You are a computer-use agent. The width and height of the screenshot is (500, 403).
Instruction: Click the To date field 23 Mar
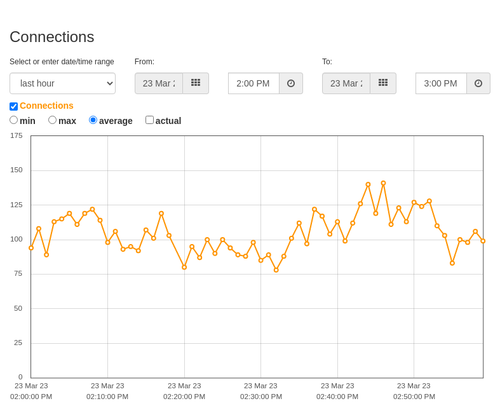tap(346, 83)
